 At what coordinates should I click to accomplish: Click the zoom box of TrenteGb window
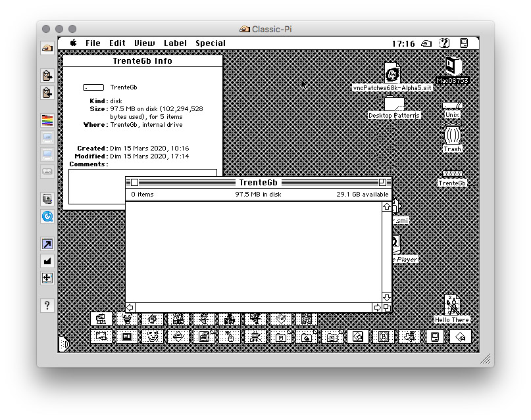[x=382, y=183]
